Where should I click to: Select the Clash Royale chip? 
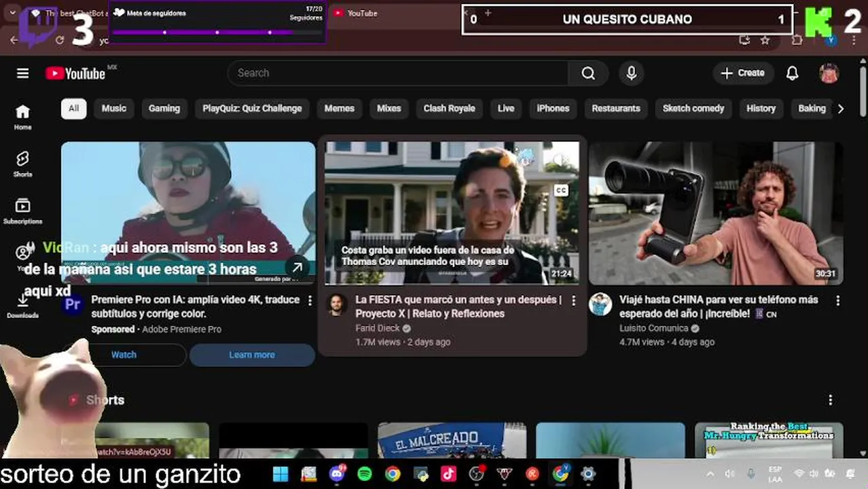(x=449, y=109)
